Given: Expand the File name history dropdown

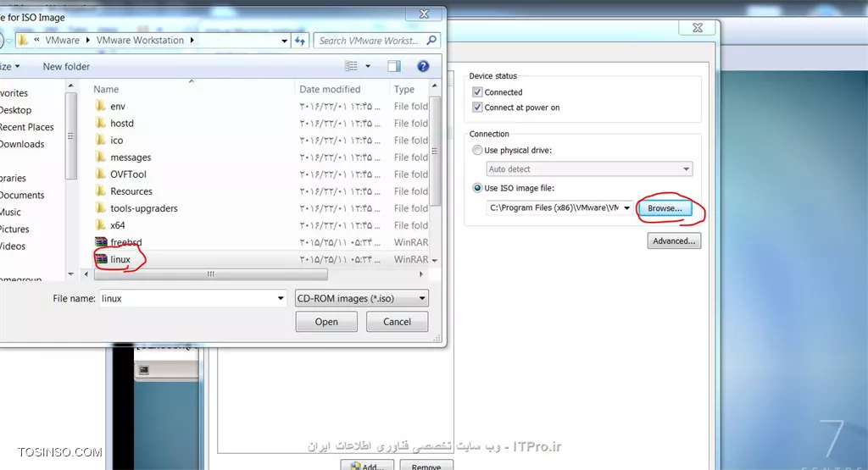Looking at the screenshot, I should [x=281, y=299].
